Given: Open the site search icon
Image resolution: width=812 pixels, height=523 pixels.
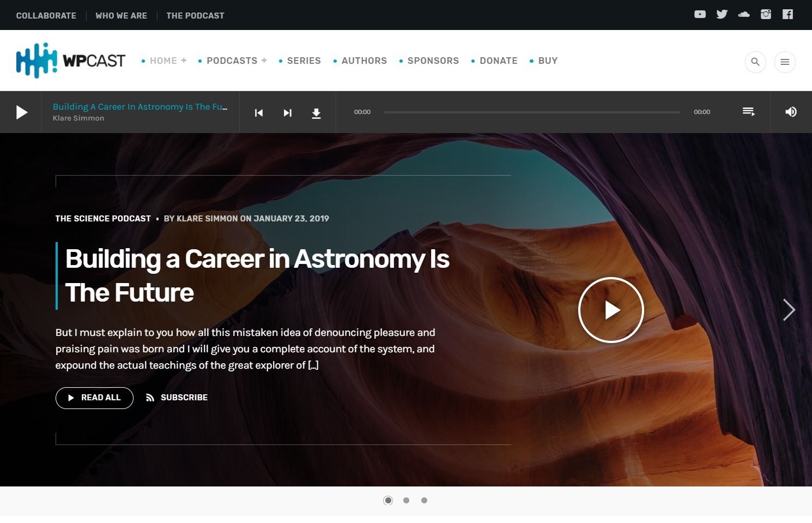Looking at the screenshot, I should click(x=755, y=62).
